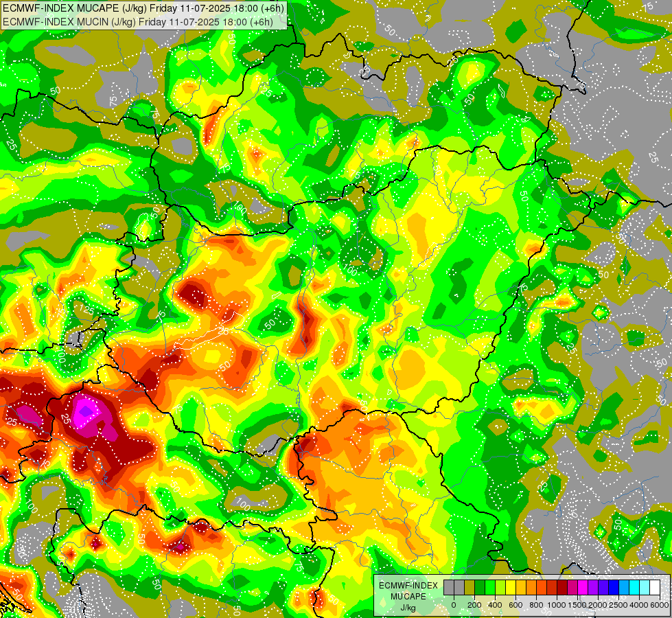672x618 pixels.
Task: Click the legend value label 800
Action: click(x=536, y=605)
